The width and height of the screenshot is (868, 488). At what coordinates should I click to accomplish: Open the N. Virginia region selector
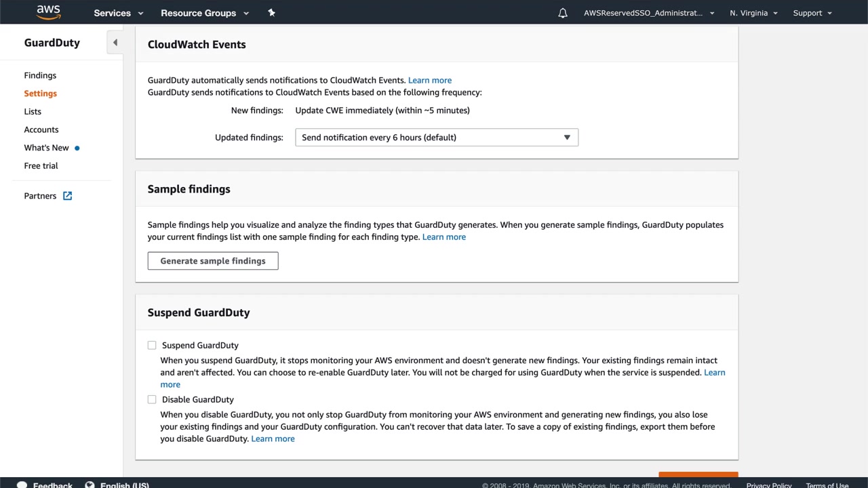pyautogui.click(x=753, y=13)
